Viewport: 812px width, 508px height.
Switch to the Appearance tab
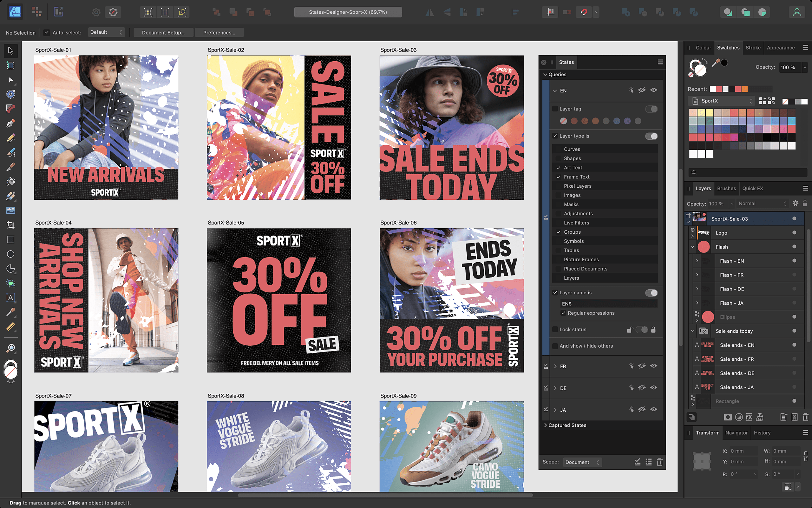[781, 48]
